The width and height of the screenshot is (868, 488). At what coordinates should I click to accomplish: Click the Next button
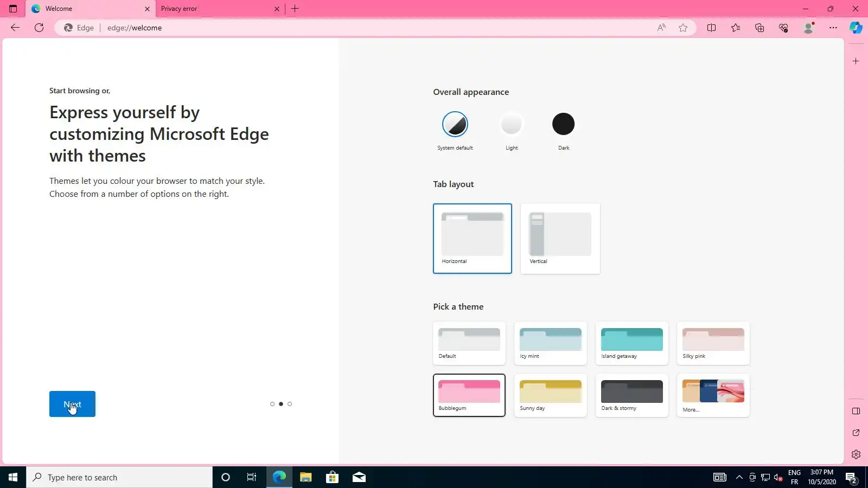(x=72, y=404)
